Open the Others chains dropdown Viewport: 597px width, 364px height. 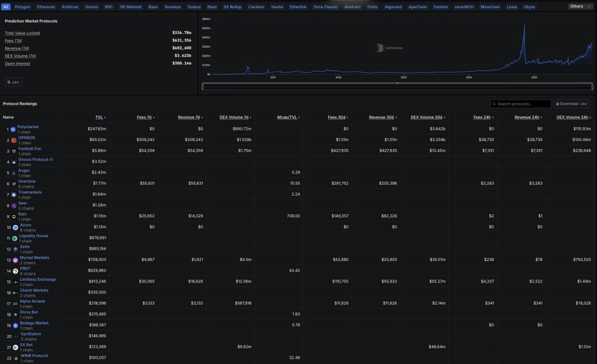point(578,6)
